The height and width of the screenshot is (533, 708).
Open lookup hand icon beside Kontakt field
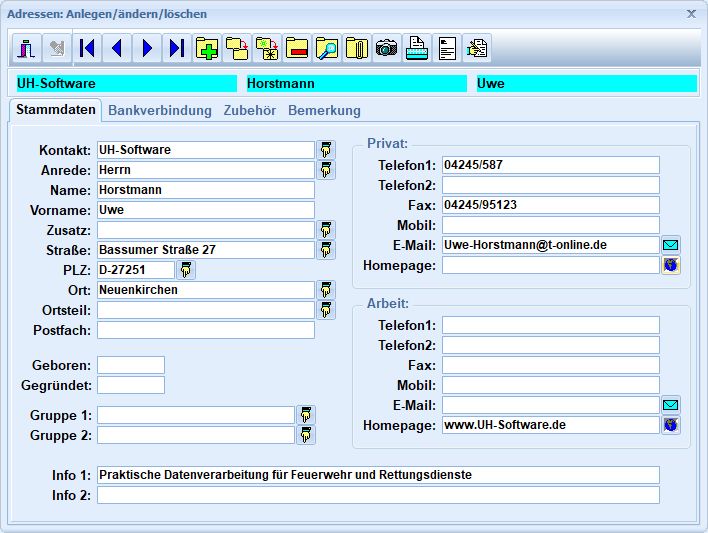click(326, 150)
